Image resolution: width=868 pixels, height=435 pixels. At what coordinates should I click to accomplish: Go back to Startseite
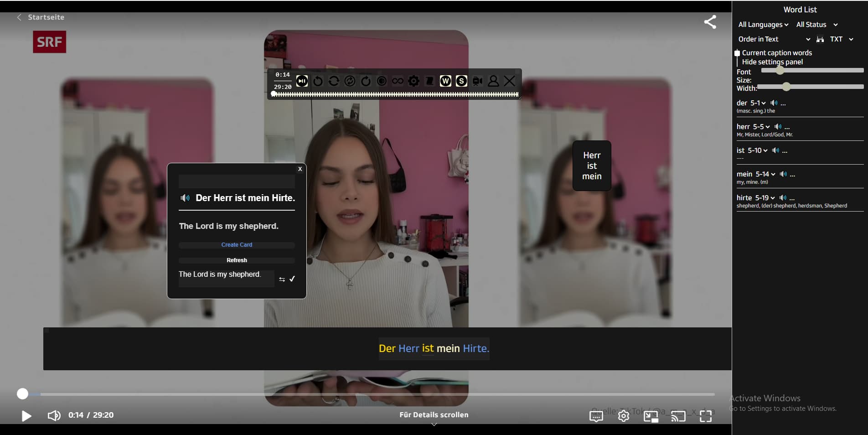(x=41, y=17)
